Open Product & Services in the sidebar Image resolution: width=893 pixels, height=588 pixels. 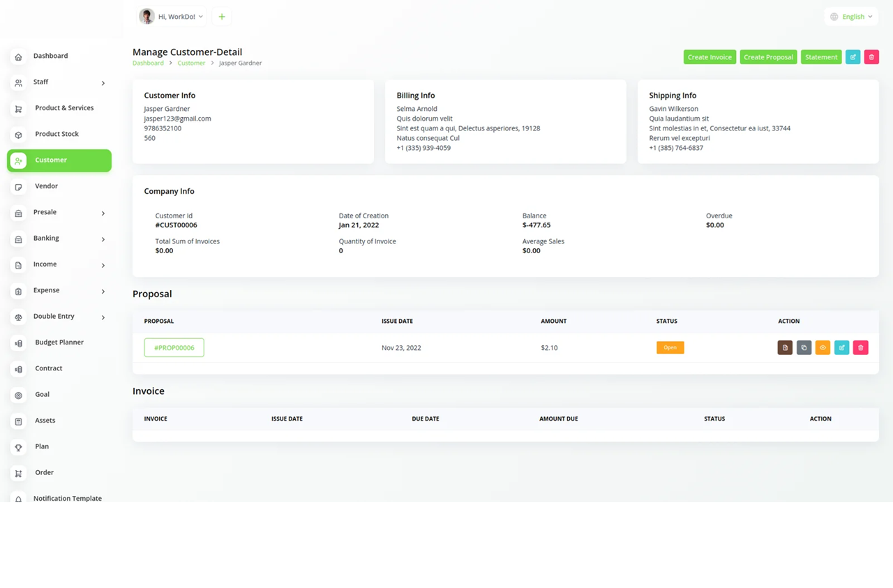[x=63, y=108]
